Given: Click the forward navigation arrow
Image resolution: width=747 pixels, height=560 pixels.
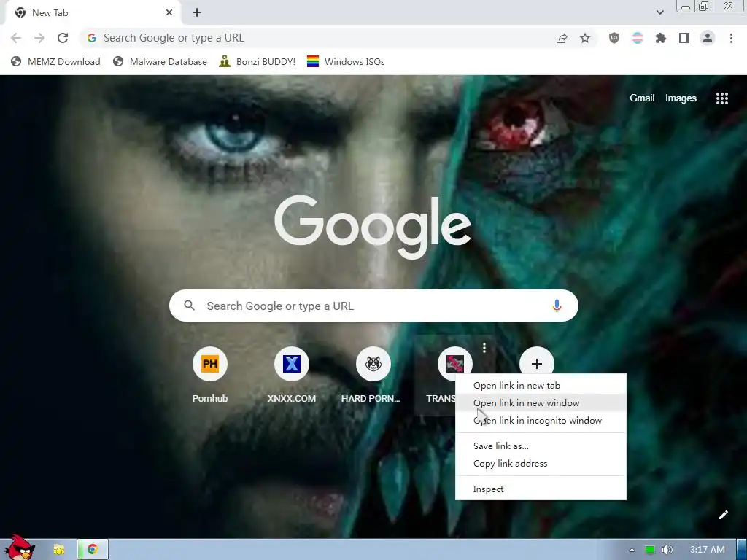Looking at the screenshot, I should click(x=39, y=38).
